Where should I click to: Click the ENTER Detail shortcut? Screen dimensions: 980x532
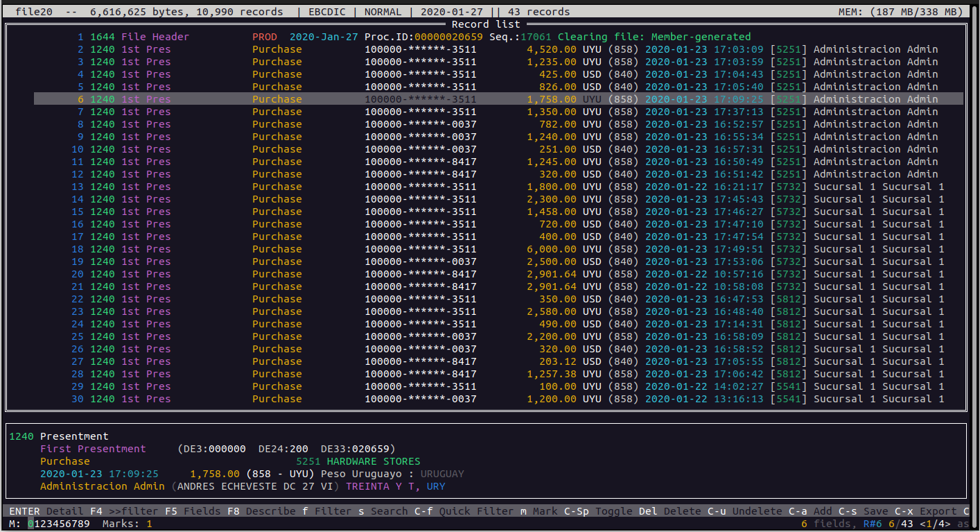[46, 511]
